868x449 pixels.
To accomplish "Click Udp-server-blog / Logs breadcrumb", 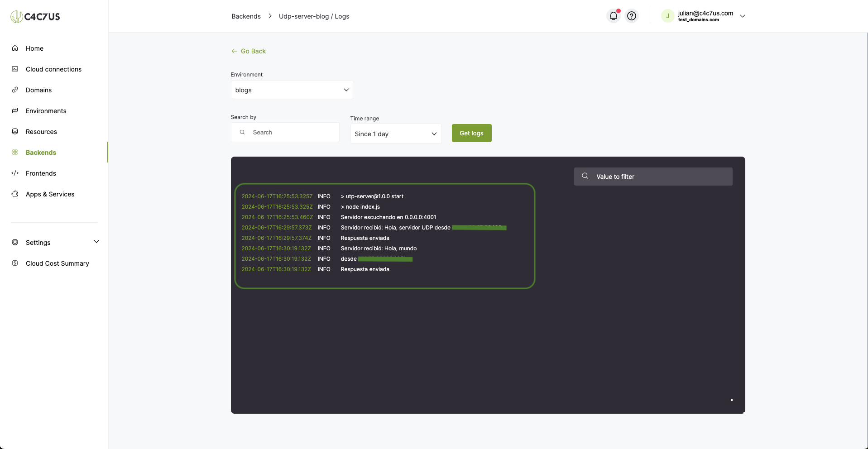I will click(x=314, y=16).
